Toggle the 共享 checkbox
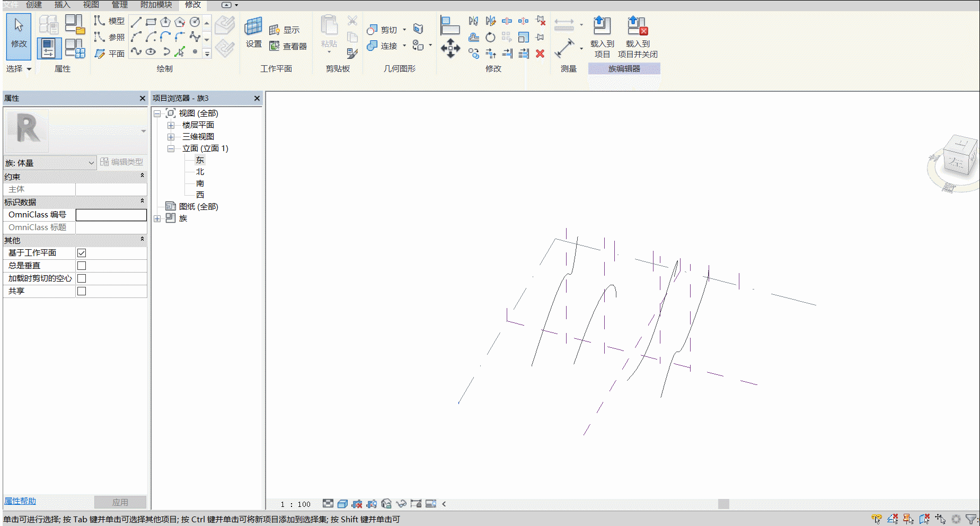The height and width of the screenshot is (526, 980). 82,291
